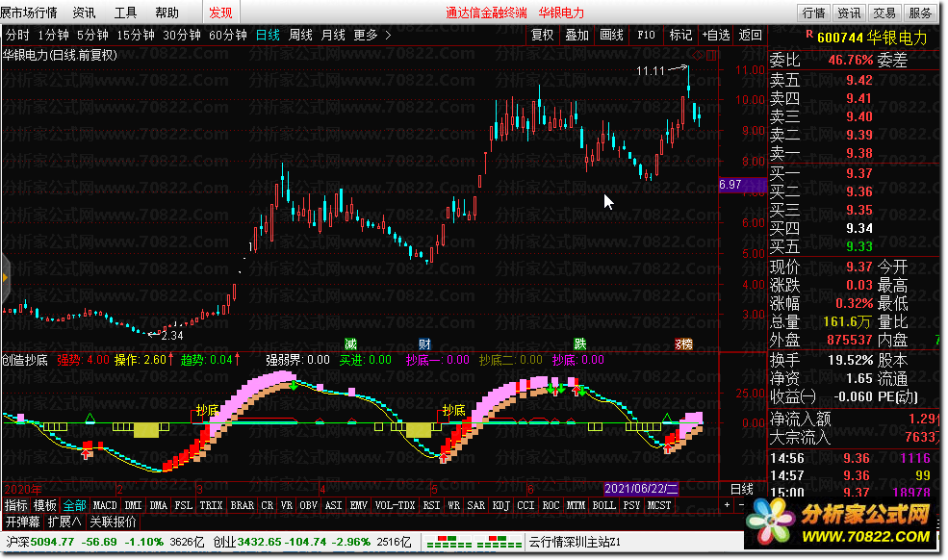
Task: Toggle the 开弹幕 comments option
Action: (22, 522)
